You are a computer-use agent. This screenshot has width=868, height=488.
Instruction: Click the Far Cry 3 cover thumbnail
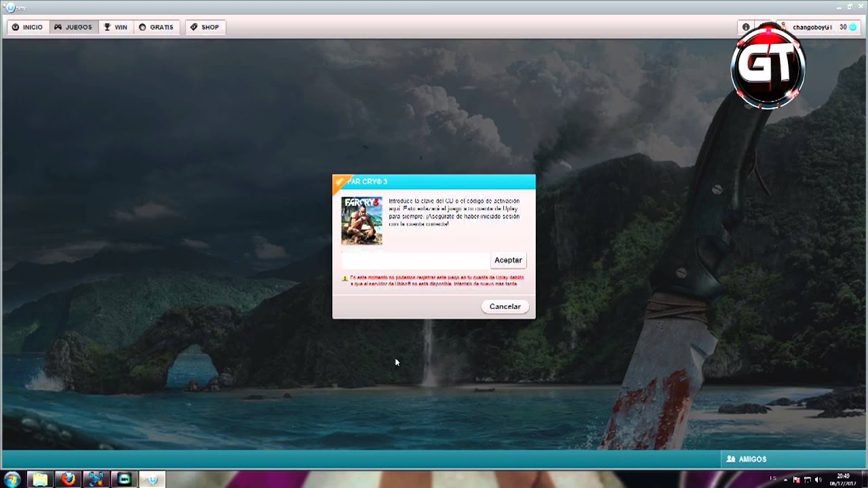[x=361, y=221]
